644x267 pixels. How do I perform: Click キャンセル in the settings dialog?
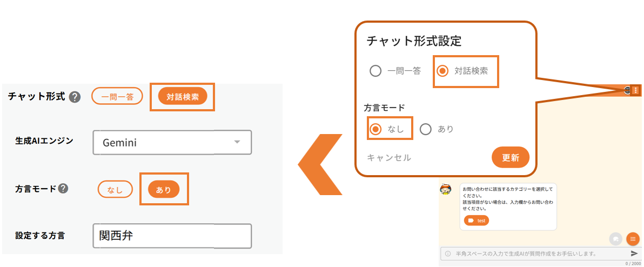[389, 157]
